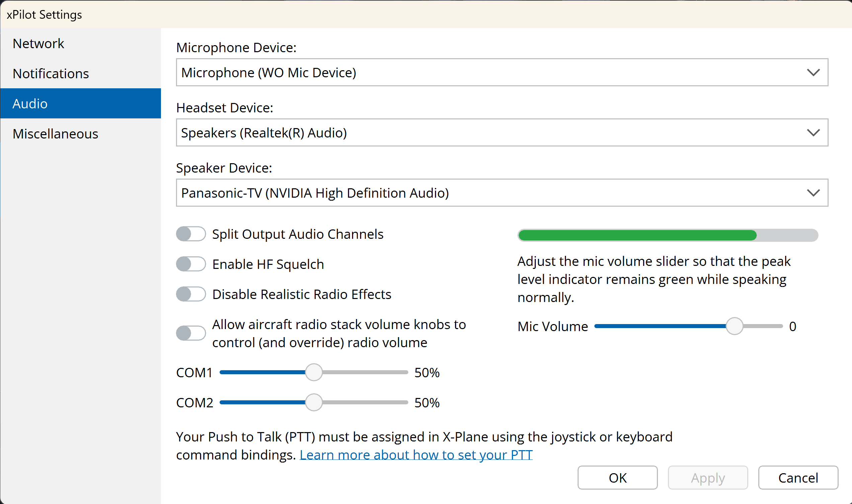Toggle Disable Realistic Radio Effects switch
852x504 pixels.
tap(191, 294)
